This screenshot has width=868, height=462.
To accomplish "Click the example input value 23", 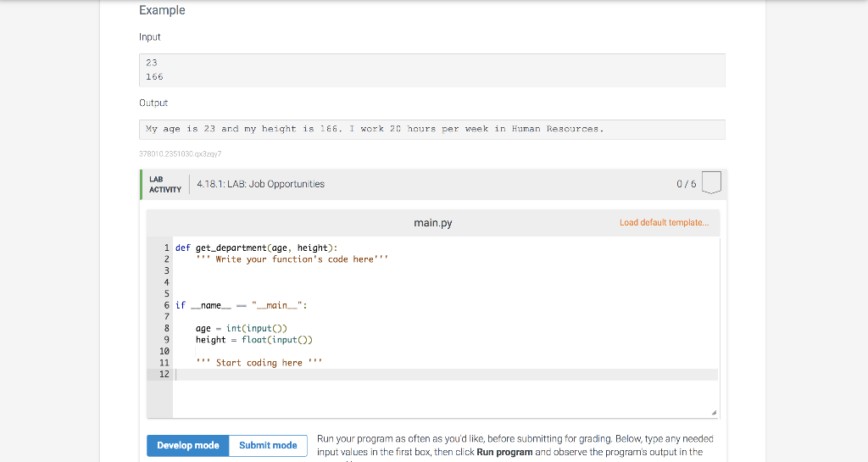I will [x=152, y=63].
